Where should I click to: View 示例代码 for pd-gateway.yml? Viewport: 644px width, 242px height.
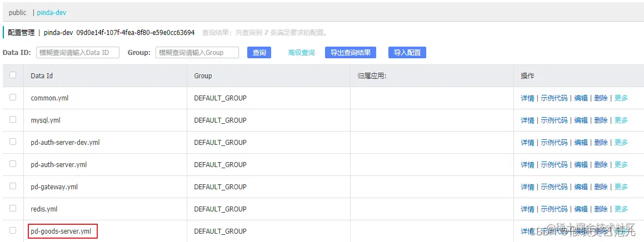pyautogui.click(x=554, y=186)
